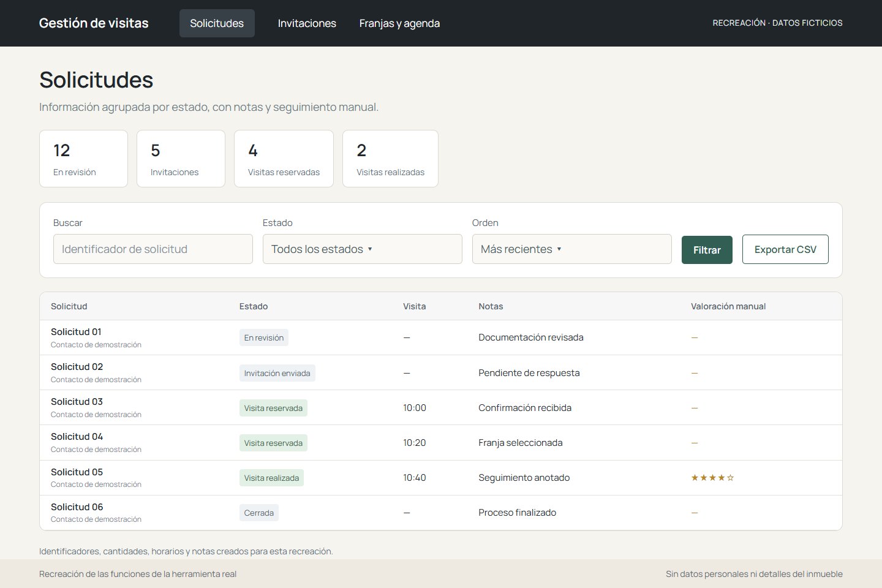Select the 10:20 visit time
This screenshot has height=588, width=882.
pos(415,443)
